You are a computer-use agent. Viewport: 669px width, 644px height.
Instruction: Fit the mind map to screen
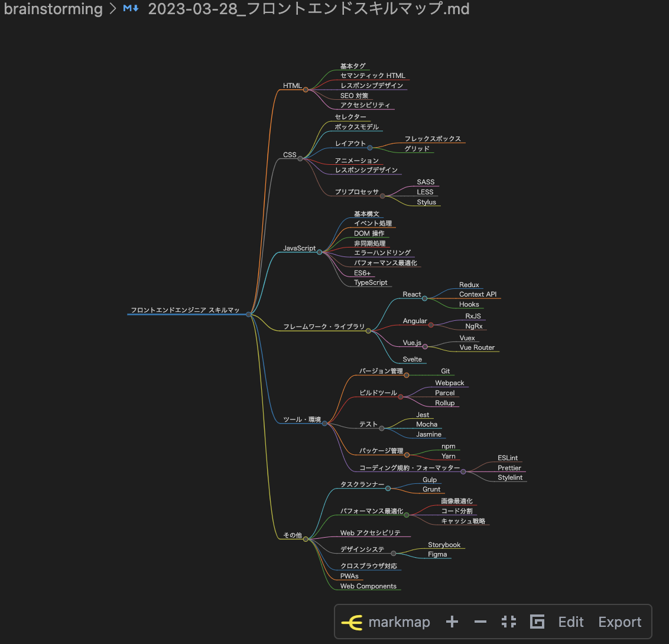(508, 622)
